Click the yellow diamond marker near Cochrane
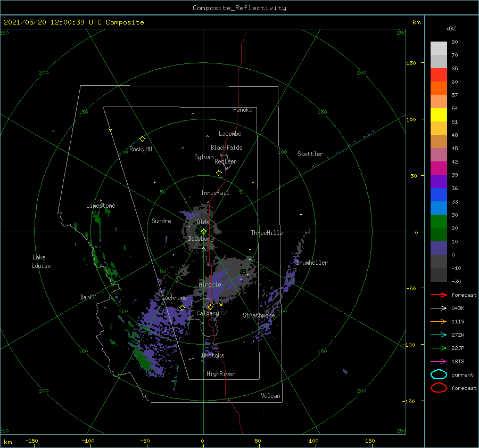 (183, 307)
